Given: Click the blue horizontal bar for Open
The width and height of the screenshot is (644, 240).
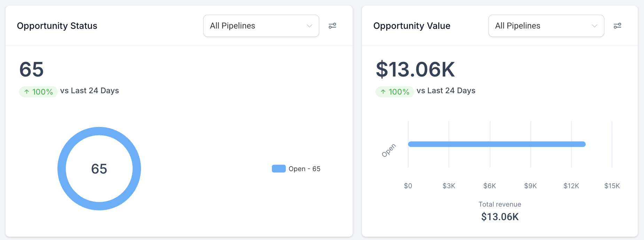Looking at the screenshot, I should point(497,144).
